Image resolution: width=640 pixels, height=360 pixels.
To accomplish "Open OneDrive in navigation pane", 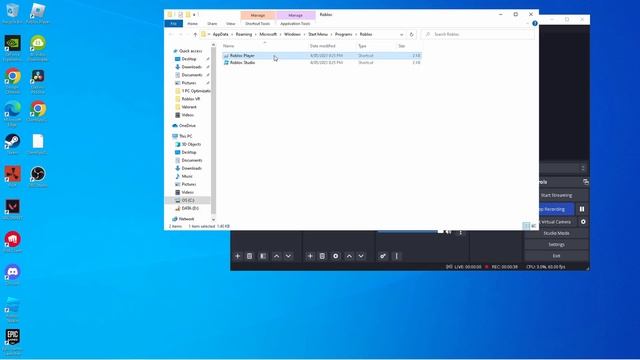I will 187,126.
